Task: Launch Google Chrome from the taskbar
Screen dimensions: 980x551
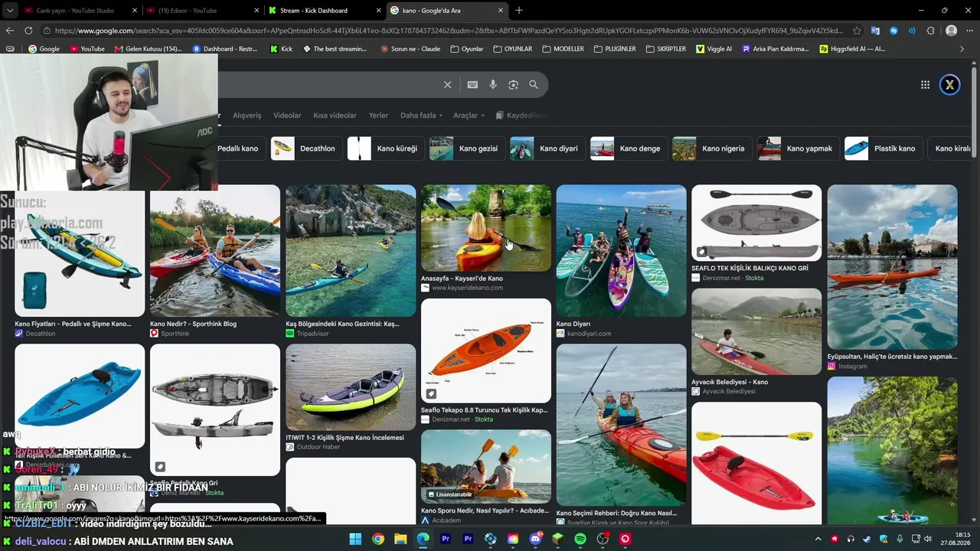Action: (x=378, y=539)
